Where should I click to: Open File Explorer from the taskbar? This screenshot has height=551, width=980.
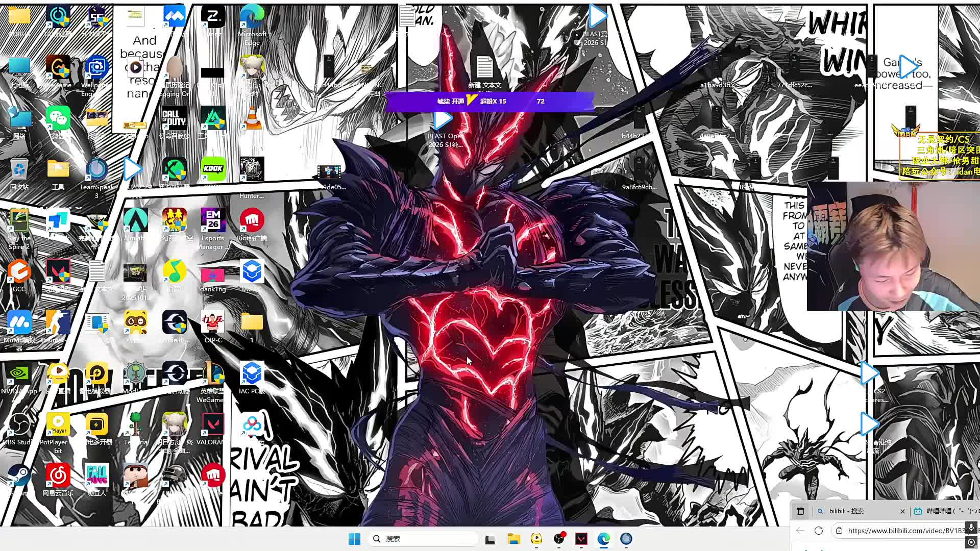tap(513, 539)
